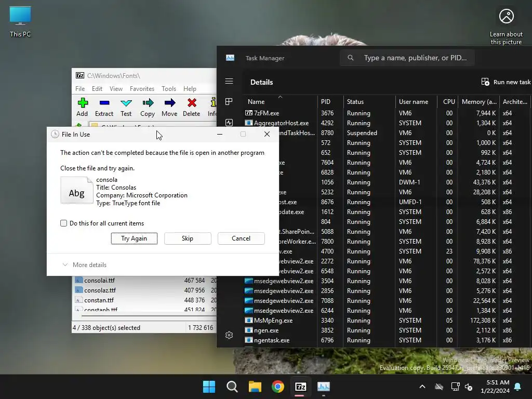Image resolution: width=532 pixels, height=399 pixels.
Task: Select the ngen.exe process
Action: point(387,330)
